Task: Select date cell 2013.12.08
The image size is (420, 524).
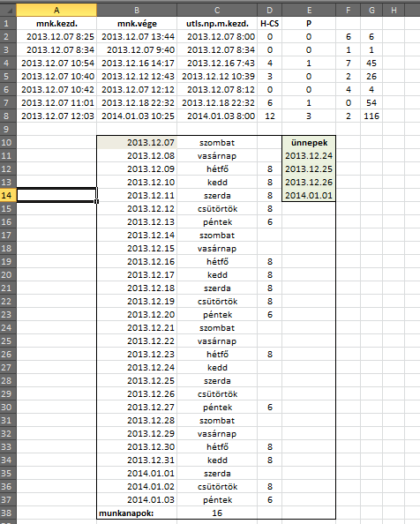Action: [x=137, y=156]
